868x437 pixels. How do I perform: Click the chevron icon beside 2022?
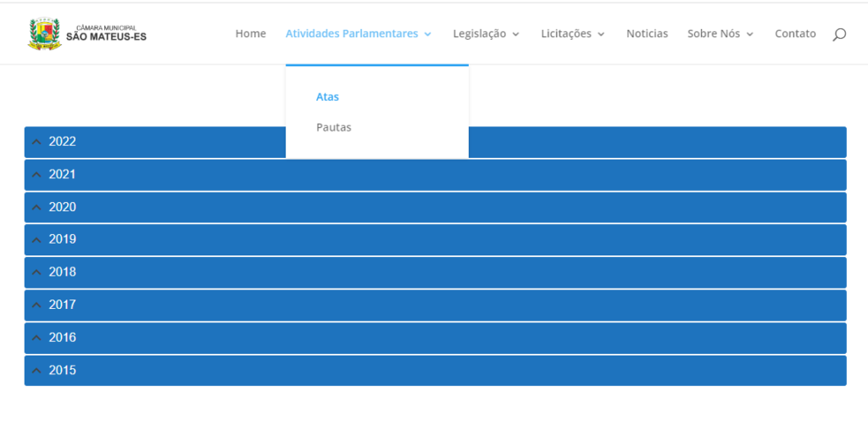[36, 142]
